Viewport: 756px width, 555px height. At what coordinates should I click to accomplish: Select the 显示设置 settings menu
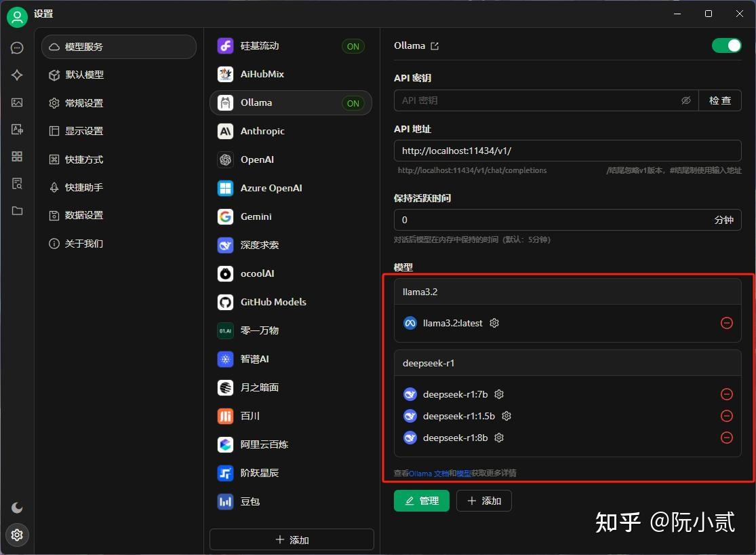(x=119, y=131)
